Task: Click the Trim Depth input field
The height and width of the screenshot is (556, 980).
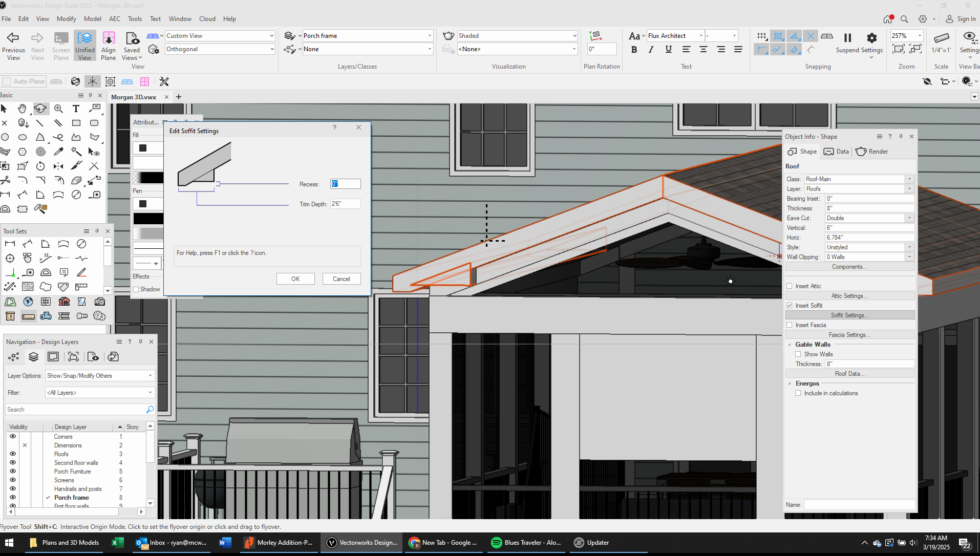Action: (x=345, y=204)
